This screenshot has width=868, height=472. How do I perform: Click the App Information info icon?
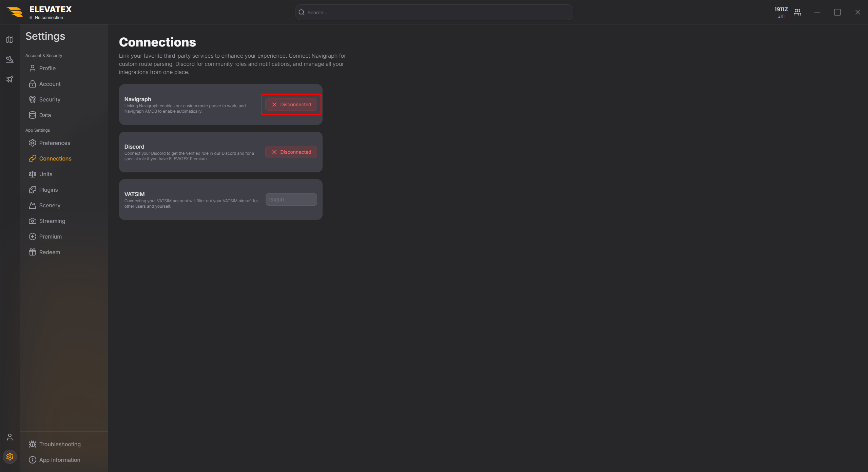[x=33, y=460]
